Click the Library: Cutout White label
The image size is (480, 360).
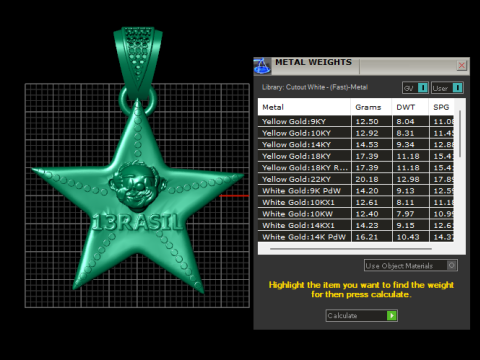point(315,87)
